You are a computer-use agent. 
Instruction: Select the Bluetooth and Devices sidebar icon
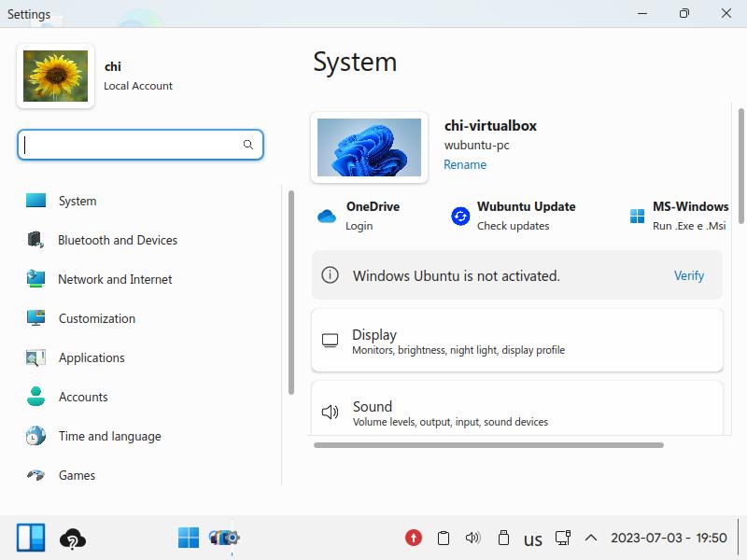coord(35,240)
